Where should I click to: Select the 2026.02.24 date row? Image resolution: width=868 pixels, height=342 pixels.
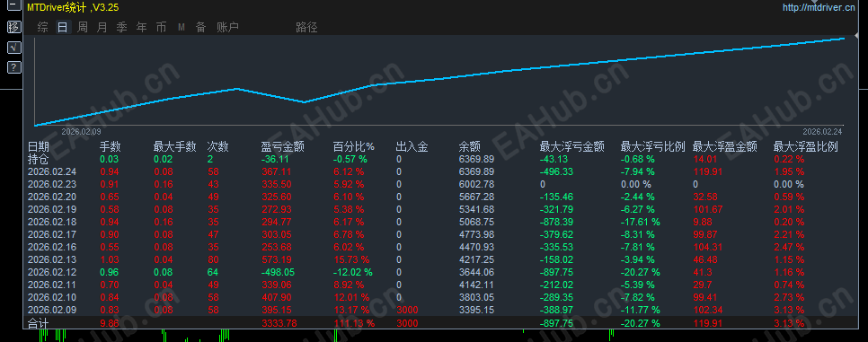pos(52,171)
